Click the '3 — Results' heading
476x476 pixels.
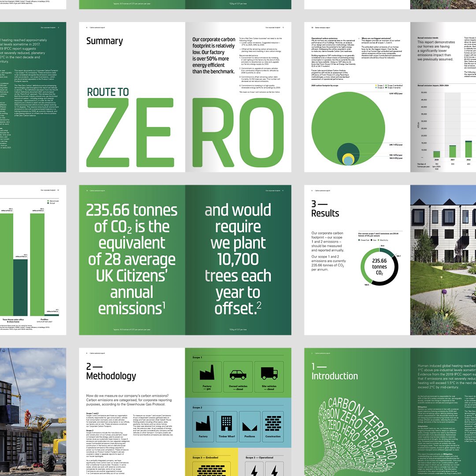[325, 208]
